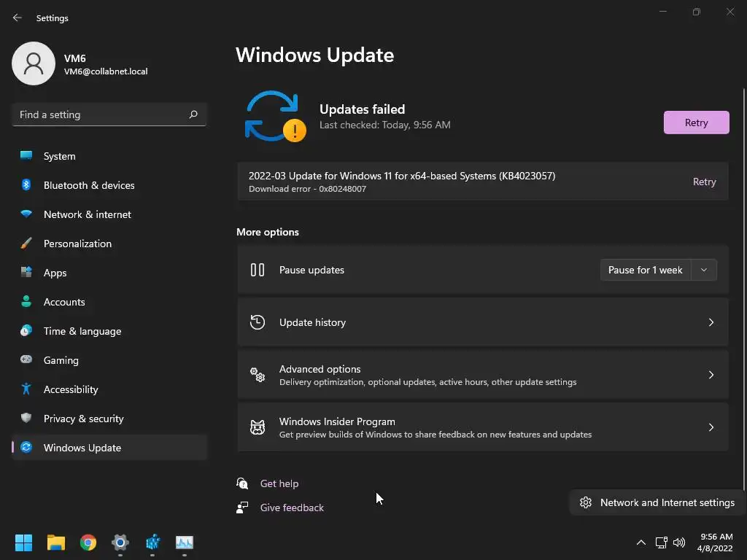Click Network and Internet settings popup
747x560 pixels.
tap(657, 502)
